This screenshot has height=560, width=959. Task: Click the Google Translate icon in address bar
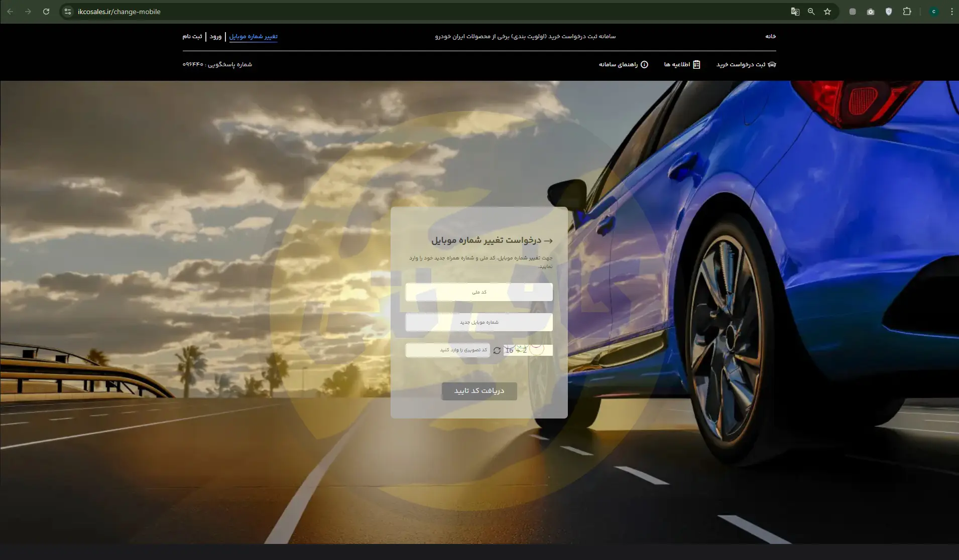pos(795,12)
